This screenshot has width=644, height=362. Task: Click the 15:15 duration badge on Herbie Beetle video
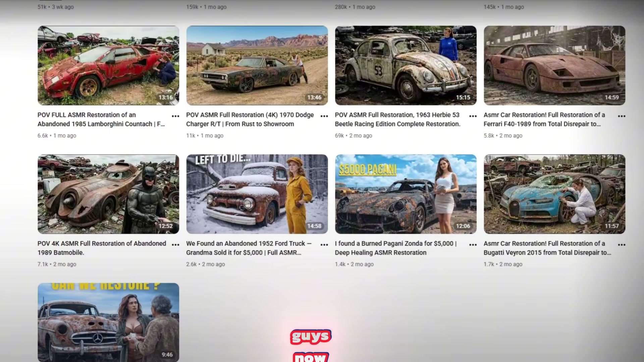(463, 98)
